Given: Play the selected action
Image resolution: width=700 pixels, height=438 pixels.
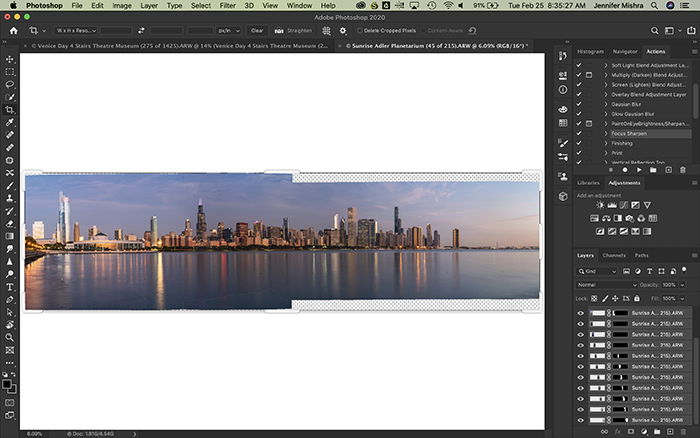Looking at the screenshot, I should click(640, 170).
